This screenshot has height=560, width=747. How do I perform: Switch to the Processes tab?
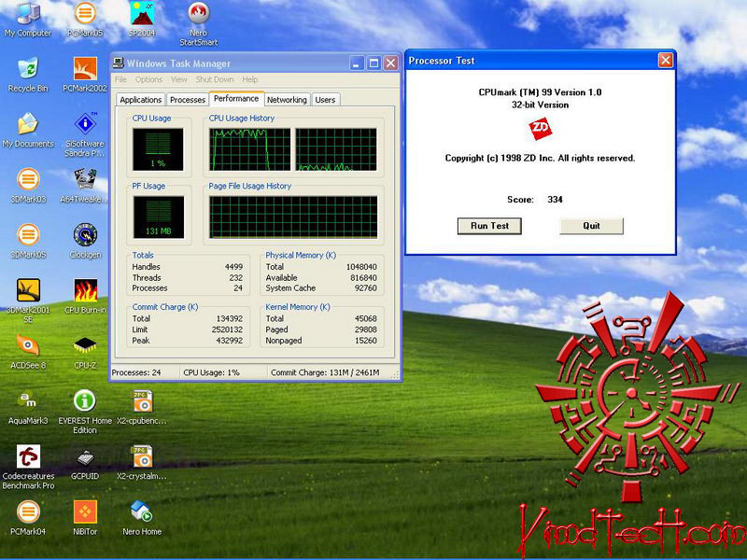188,100
